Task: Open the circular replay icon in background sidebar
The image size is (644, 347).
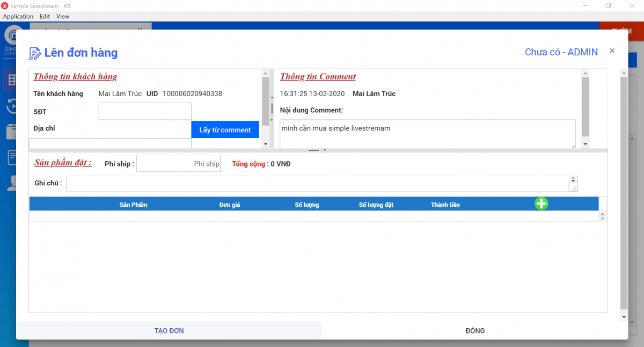Action: pyautogui.click(x=11, y=105)
